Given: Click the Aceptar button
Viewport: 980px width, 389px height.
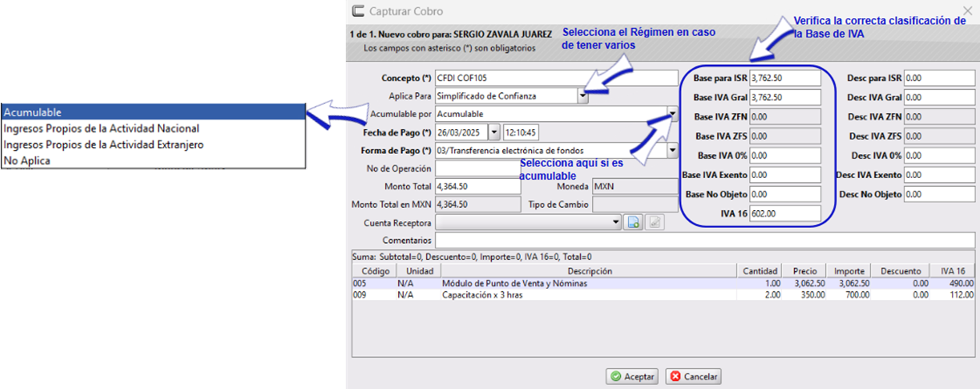Looking at the screenshot, I should [x=633, y=377].
